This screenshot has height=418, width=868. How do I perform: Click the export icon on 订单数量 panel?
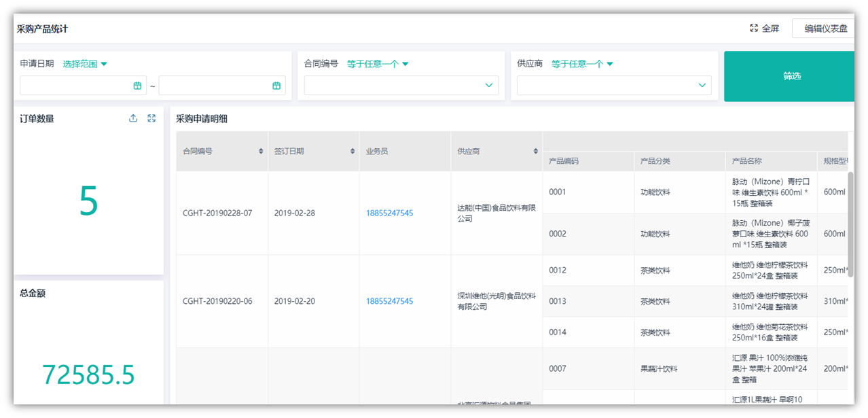tap(133, 118)
